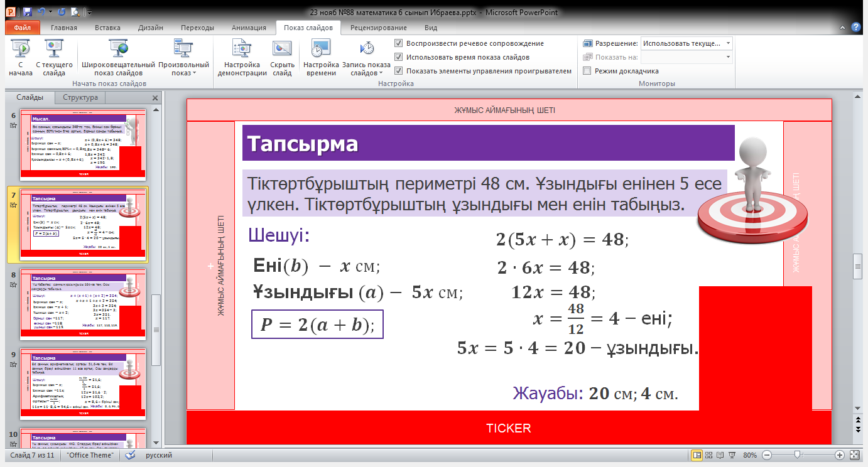868x467 pixels.
Task: Go to next slide via double-arrow button
Action: [859, 429]
